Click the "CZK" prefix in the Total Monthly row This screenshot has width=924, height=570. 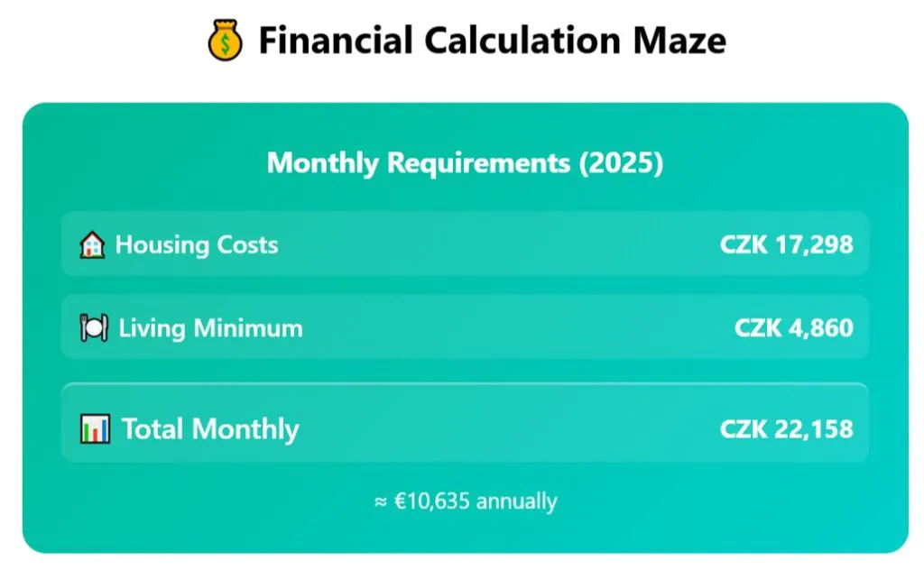pos(744,428)
